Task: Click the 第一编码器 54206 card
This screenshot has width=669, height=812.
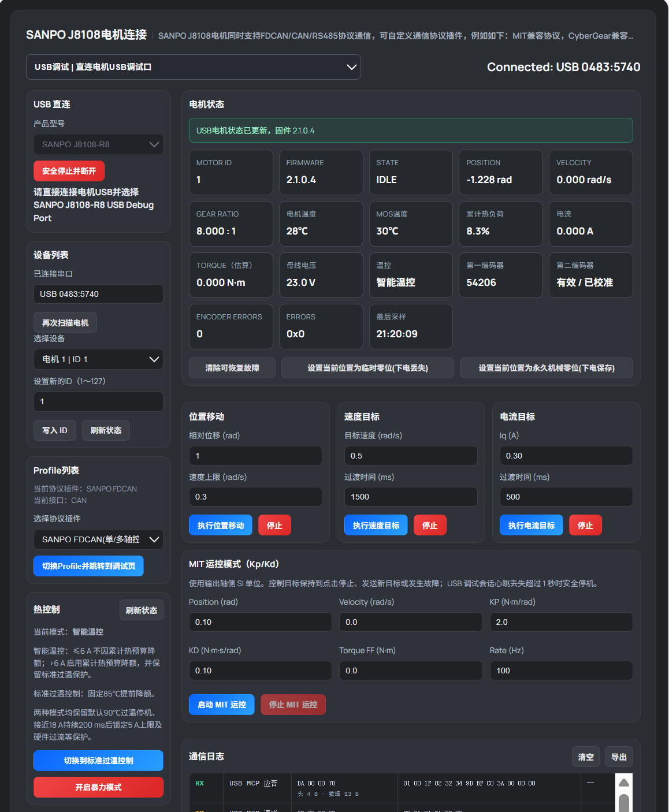Action: [501, 275]
